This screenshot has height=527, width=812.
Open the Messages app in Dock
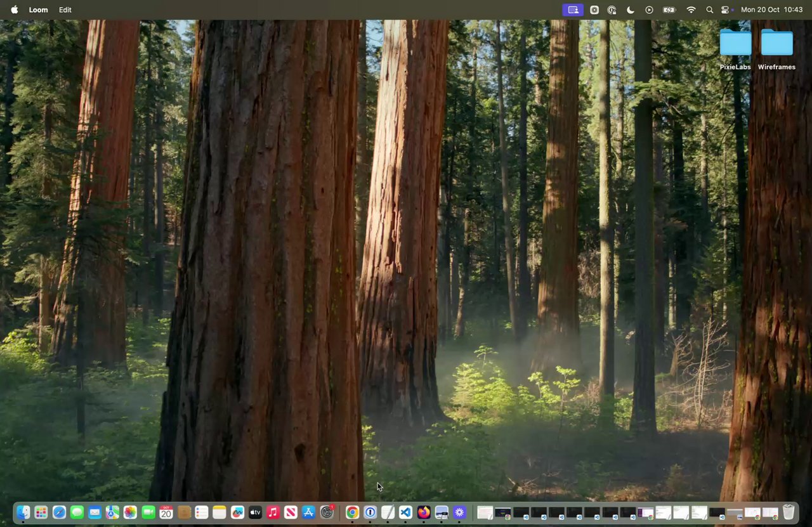(x=77, y=512)
